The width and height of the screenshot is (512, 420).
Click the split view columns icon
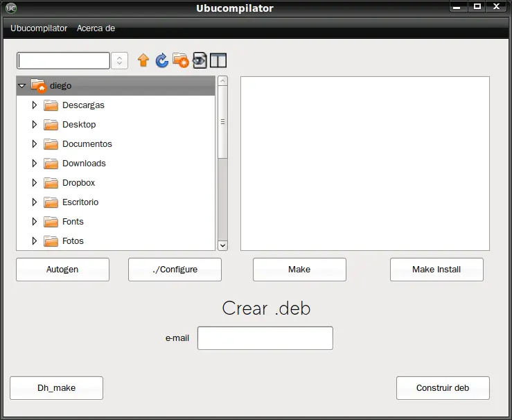coord(218,60)
